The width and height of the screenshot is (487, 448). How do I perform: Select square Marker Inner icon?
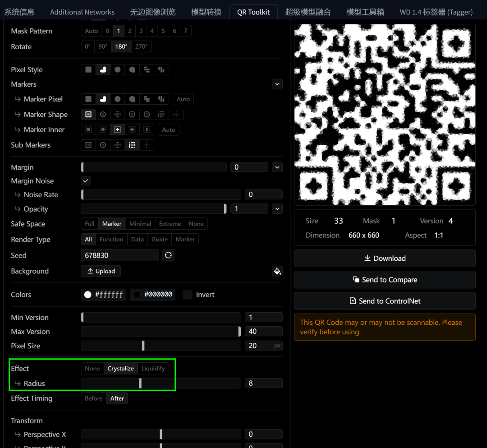[x=88, y=129]
